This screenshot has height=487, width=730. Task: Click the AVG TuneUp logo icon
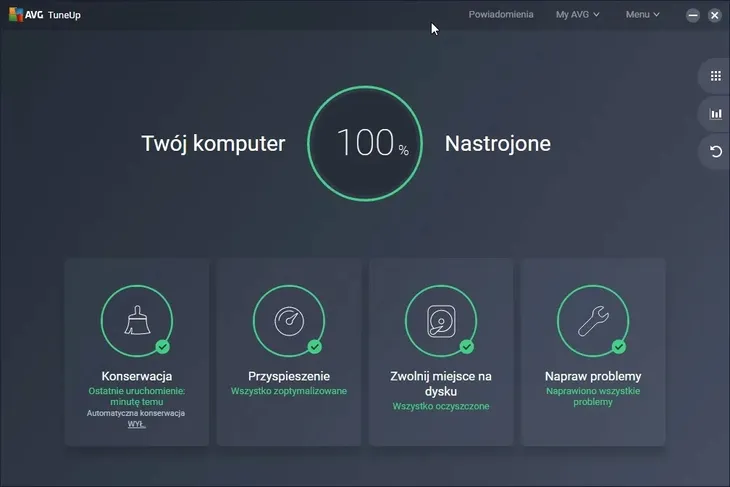click(16, 14)
